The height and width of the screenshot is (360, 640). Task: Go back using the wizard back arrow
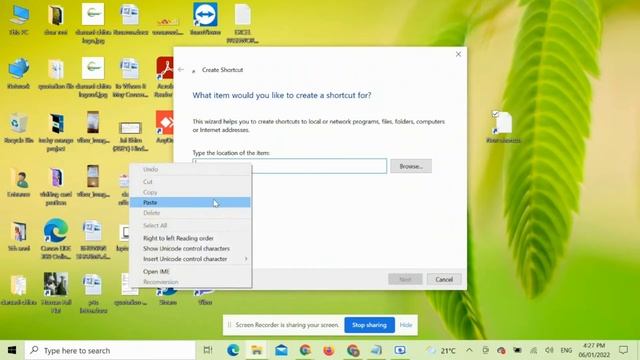coord(181,70)
